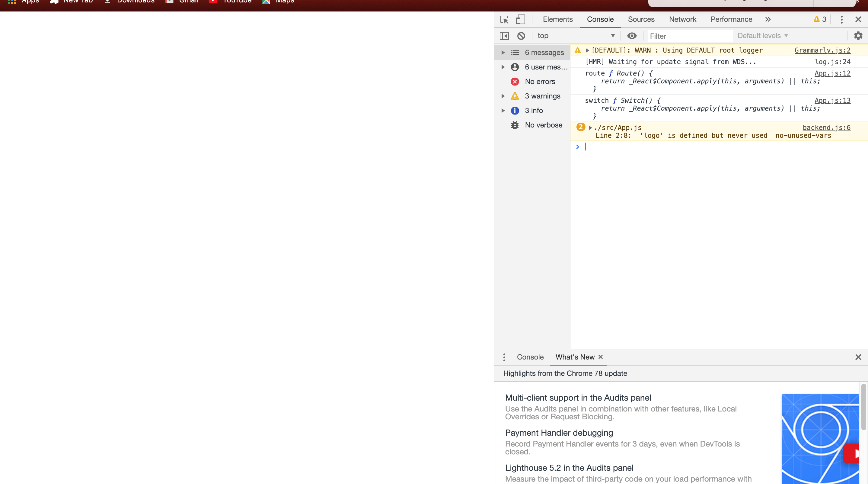Activate the inspect element picker icon
Screen dimensions: 868x484
click(x=504, y=20)
